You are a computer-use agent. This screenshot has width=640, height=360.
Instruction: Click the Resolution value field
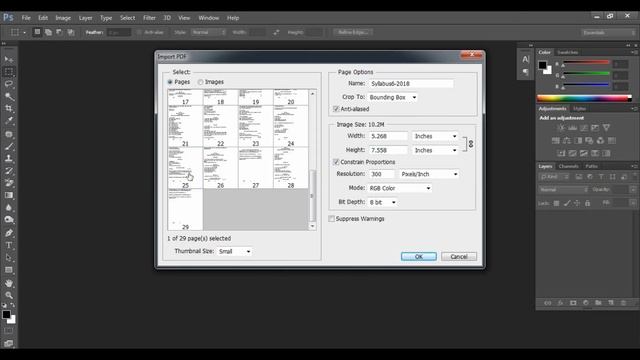tap(381, 174)
